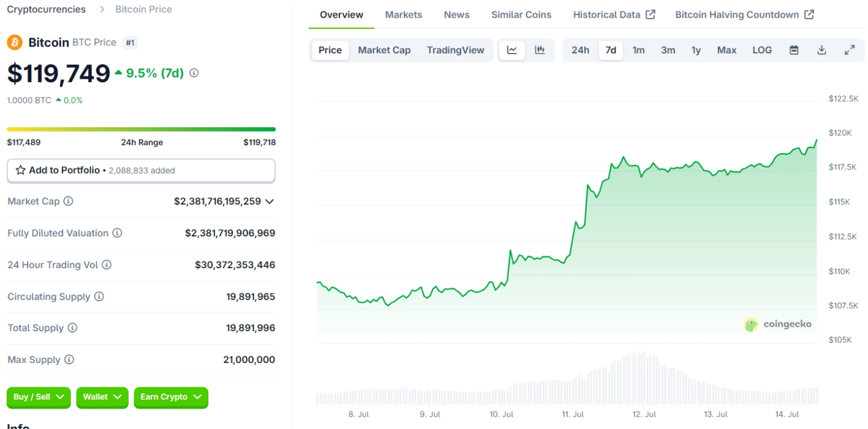Image resolution: width=868 pixels, height=429 pixels.
Task: Click Fully Diluted Valuation info icon
Action: (x=117, y=233)
